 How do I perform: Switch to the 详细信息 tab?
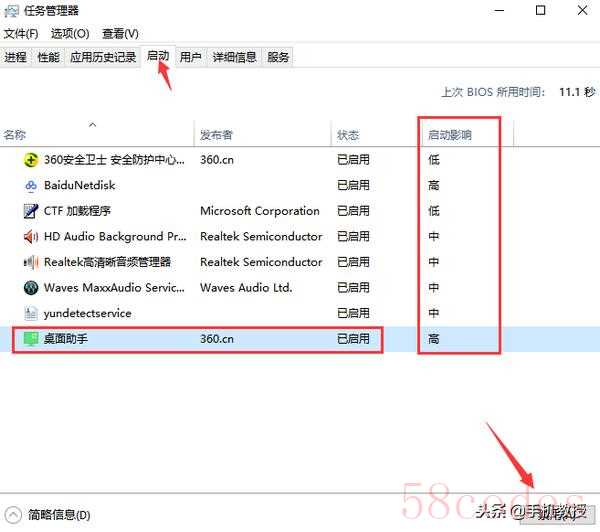pos(234,57)
